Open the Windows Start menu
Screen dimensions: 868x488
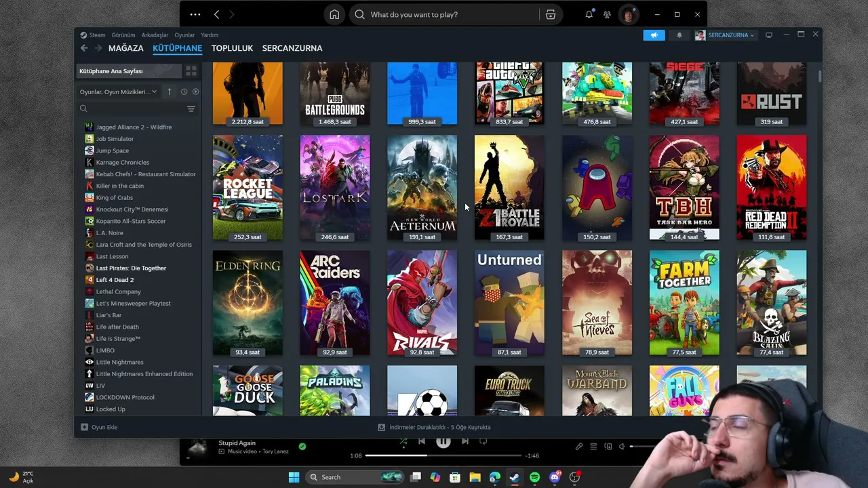(x=294, y=477)
